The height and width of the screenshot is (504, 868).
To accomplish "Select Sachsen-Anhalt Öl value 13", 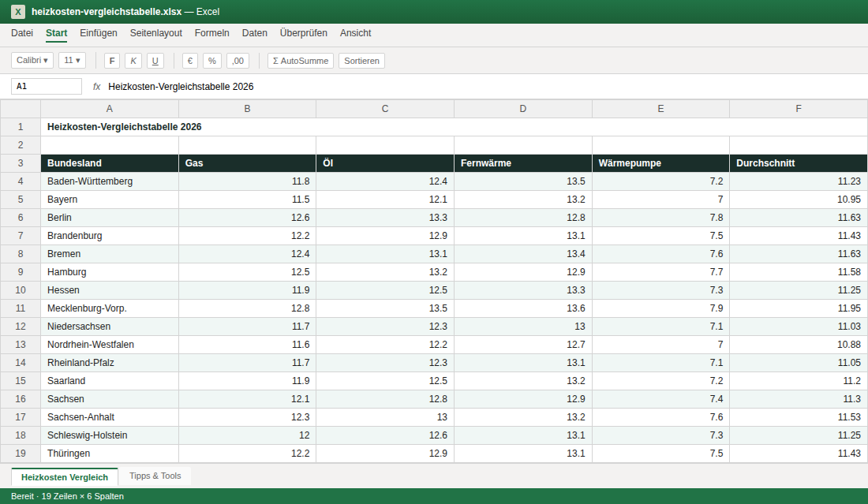I will 385,417.
